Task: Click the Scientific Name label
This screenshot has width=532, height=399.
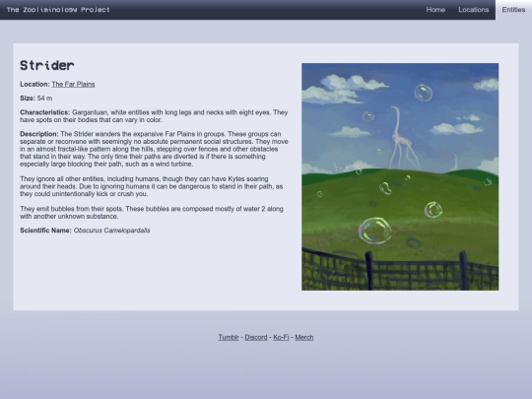Action: pyautogui.click(x=45, y=231)
